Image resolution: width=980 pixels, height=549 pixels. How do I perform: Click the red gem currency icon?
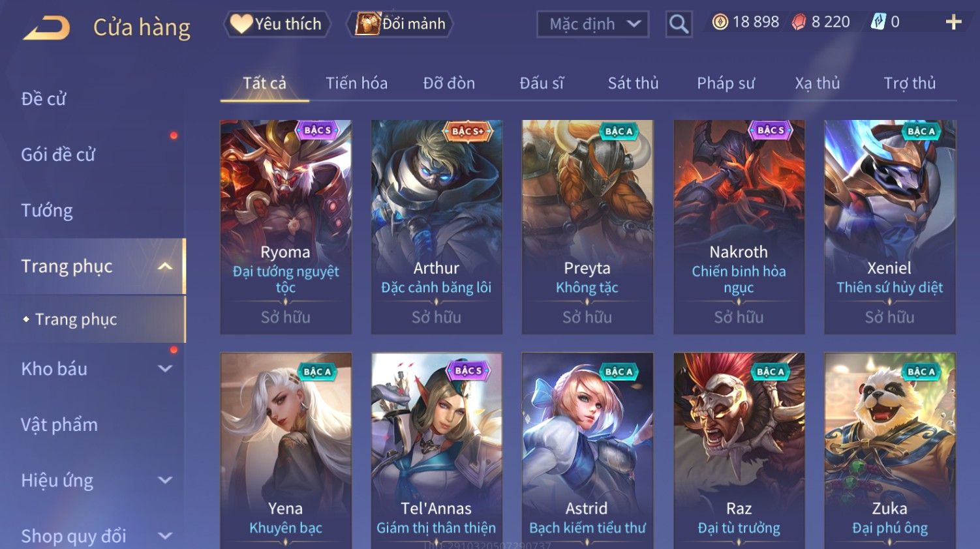tap(799, 22)
